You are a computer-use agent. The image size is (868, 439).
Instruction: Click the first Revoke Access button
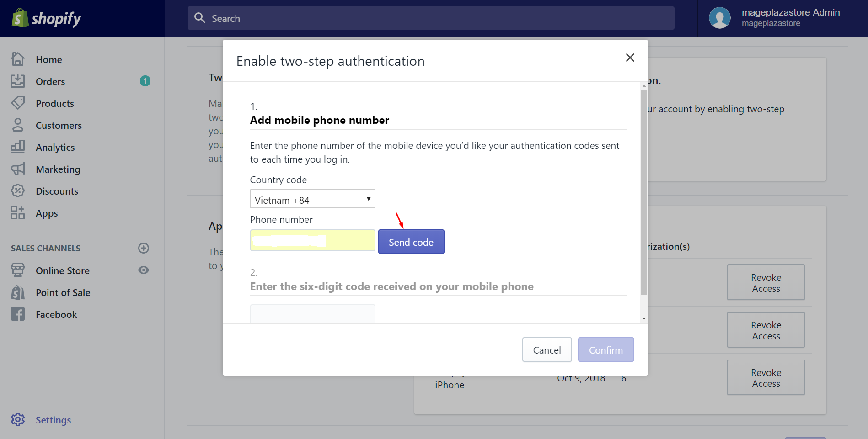click(766, 282)
